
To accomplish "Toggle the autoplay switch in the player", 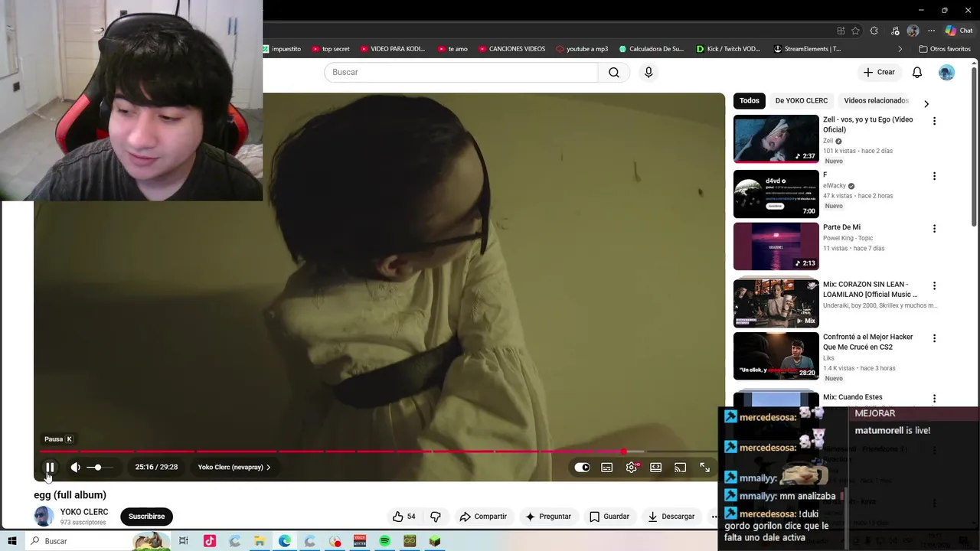I will (x=582, y=467).
